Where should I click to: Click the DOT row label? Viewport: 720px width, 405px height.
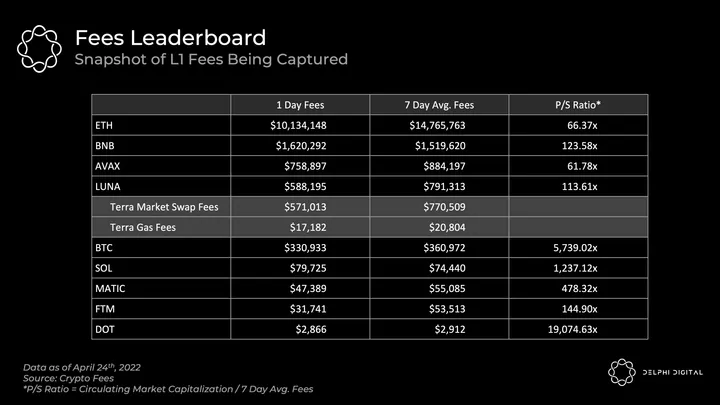tap(104, 327)
